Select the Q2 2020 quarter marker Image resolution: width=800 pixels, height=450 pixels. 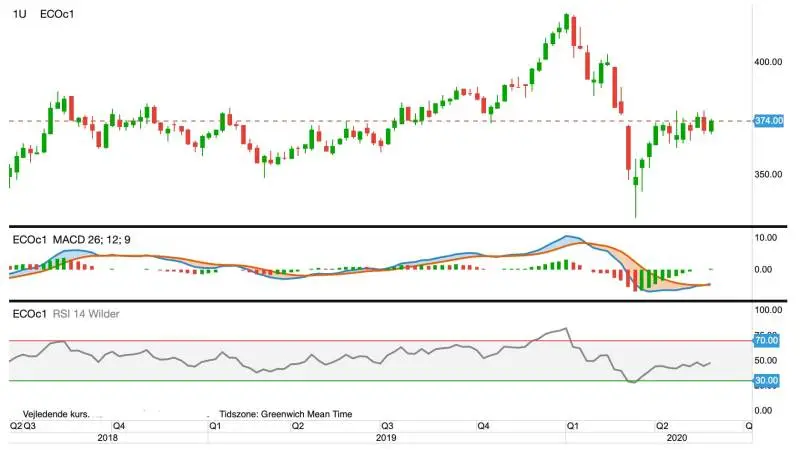(x=662, y=426)
